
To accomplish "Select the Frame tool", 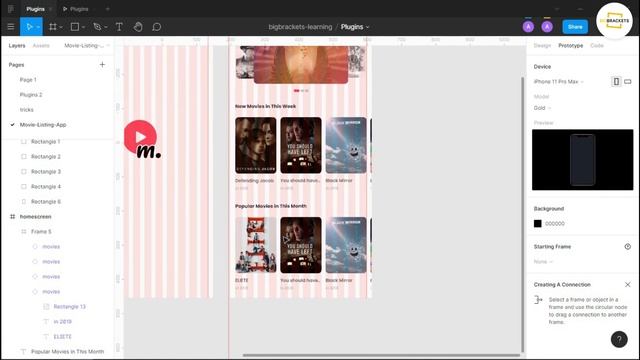I will click(x=53, y=27).
